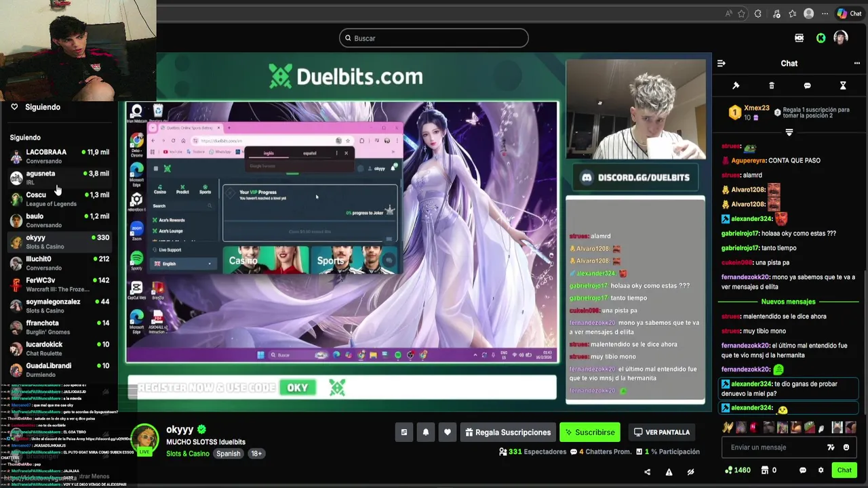Image resolution: width=868 pixels, height=488 pixels.
Task: Click the clip document icon beside bell
Action: pyautogui.click(x=404, y=432)
